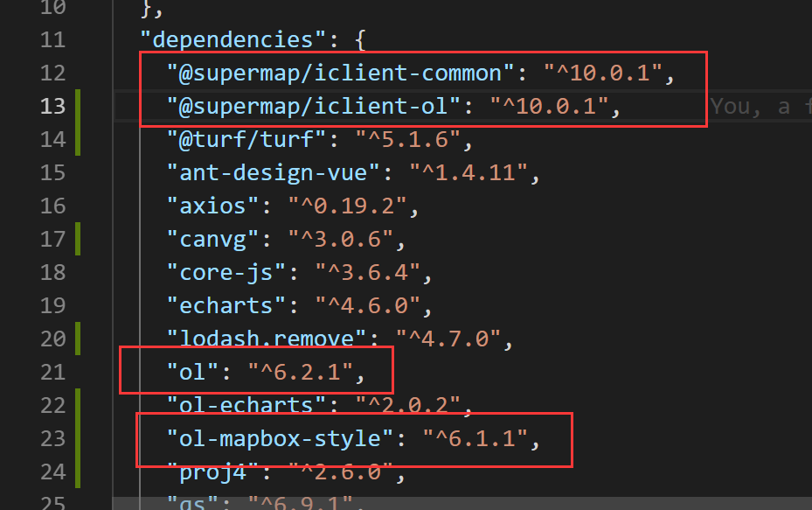Select the ^5.1.6 version value
This screenshot has height=510, width=812.
click(408, 139)
